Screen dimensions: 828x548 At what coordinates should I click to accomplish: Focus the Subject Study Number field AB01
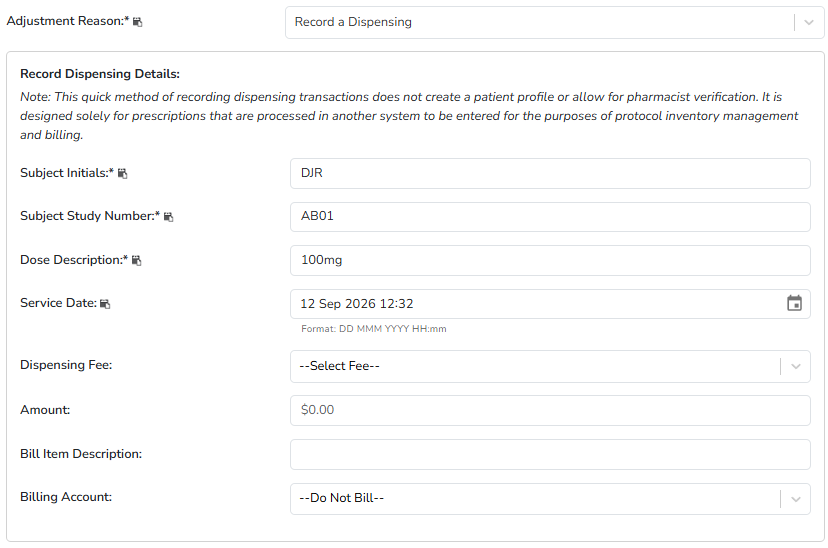pyautogui.click(x=550, y=216)
